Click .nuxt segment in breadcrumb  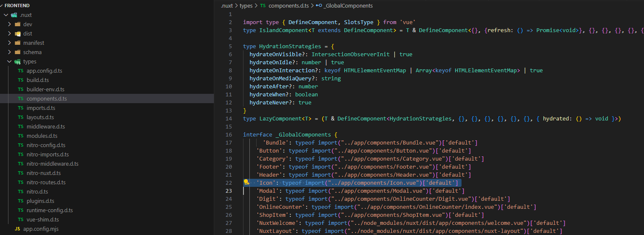pyautogui.click(x=227, y=5)
